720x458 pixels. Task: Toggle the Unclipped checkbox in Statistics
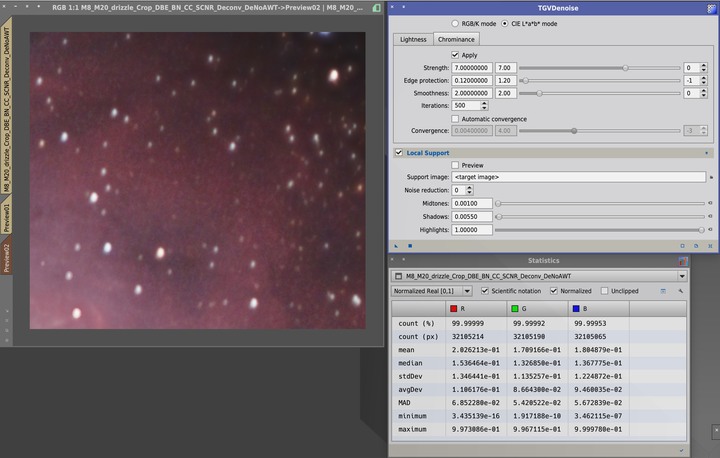tap(604, 291)
